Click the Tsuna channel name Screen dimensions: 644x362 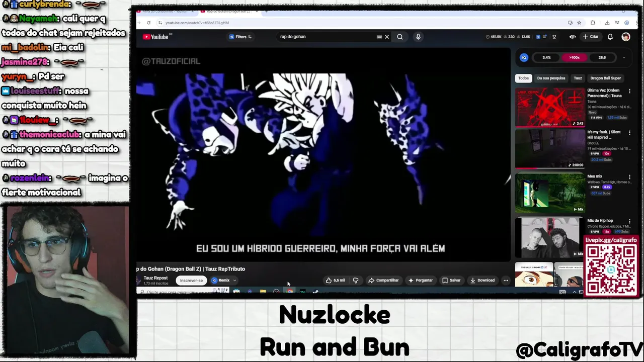click(x=592, y=102)
